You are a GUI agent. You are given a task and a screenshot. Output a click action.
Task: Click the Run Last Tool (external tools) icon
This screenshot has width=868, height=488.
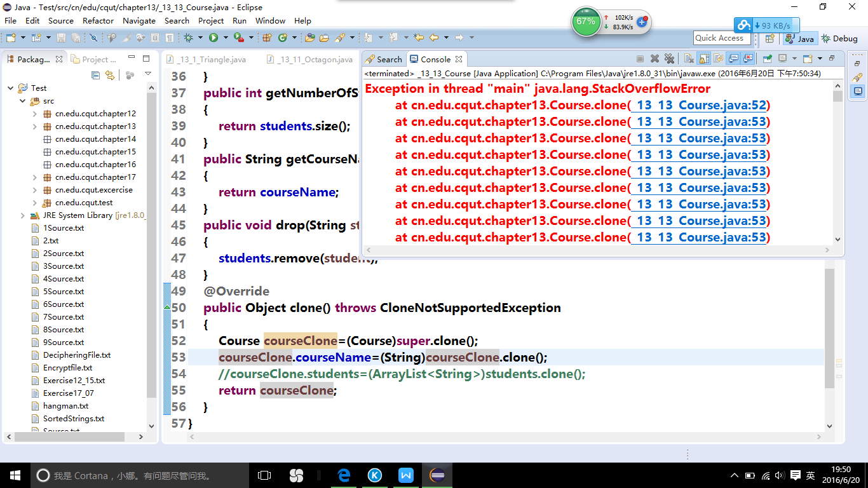[x=239, y=38]
